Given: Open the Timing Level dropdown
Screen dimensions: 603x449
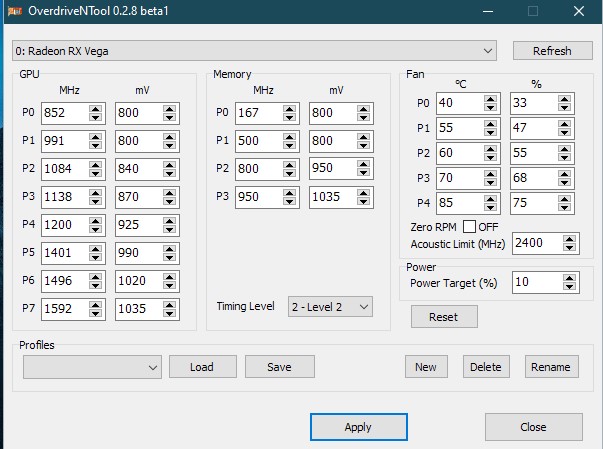Looking at the screenshot, I should point(330,307).
